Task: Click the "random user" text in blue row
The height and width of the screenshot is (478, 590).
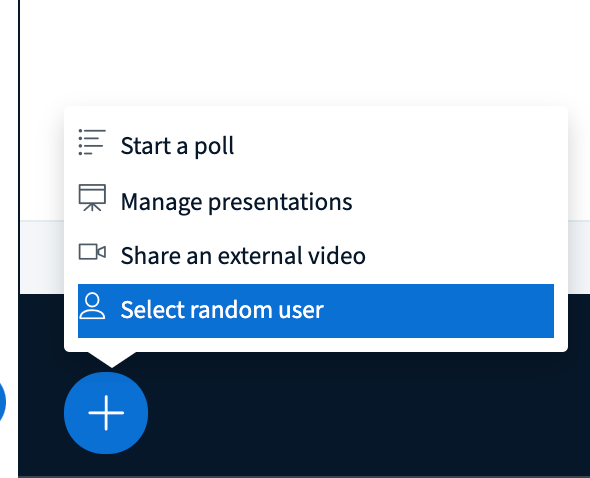Action: (x=257, y=310)
